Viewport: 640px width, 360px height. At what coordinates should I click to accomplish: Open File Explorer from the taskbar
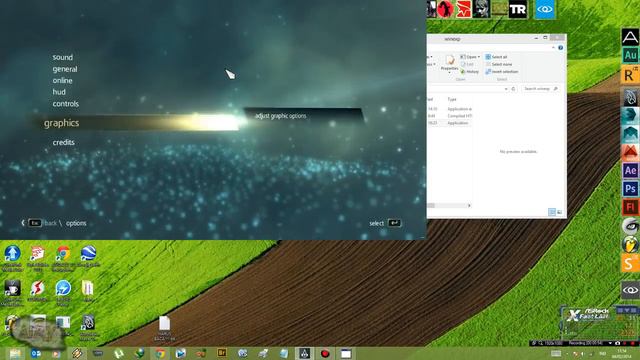pos(15,353)
